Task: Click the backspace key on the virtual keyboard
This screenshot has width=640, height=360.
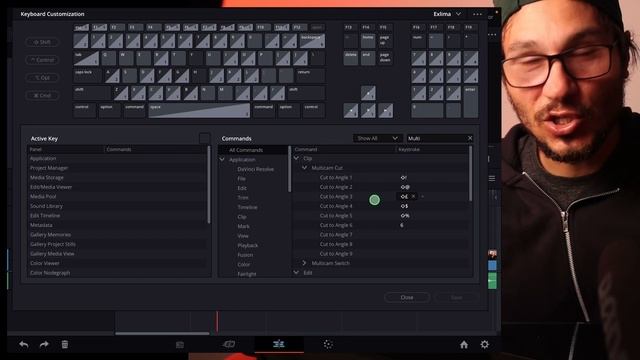Action: [x=313, y=41]
